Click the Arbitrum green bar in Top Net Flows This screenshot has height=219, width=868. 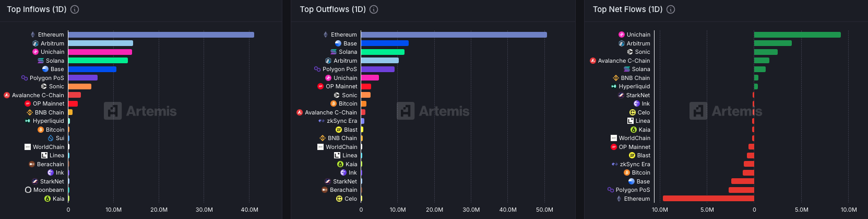(x=773, y=43)
